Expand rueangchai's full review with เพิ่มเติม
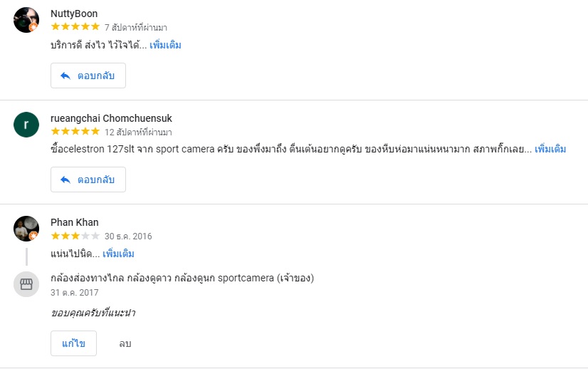 click(x=550, y=150)
